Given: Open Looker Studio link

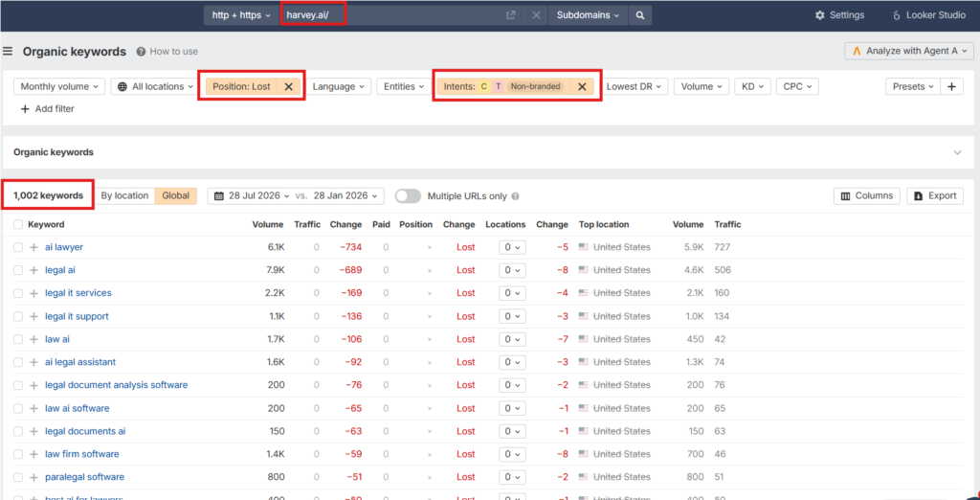Looking at the screenshot, I should tap(929, 15).
